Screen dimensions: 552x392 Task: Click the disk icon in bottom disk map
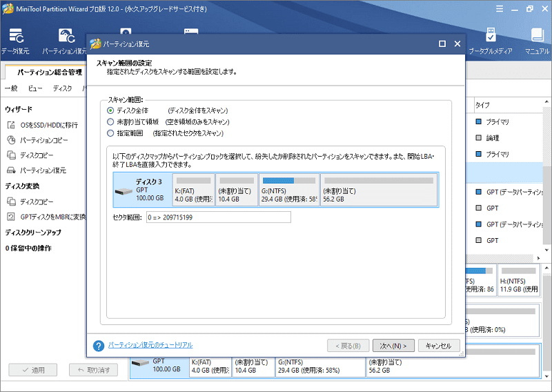[x=140, y=362]
